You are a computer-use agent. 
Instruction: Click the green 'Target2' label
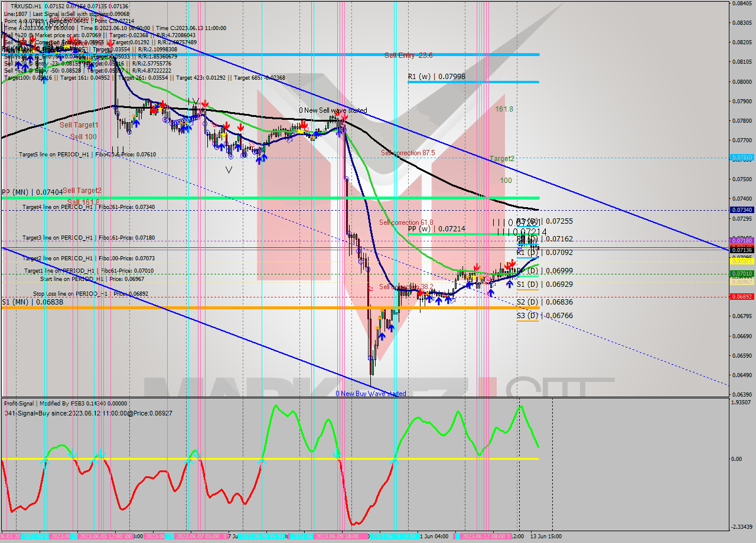501,159
